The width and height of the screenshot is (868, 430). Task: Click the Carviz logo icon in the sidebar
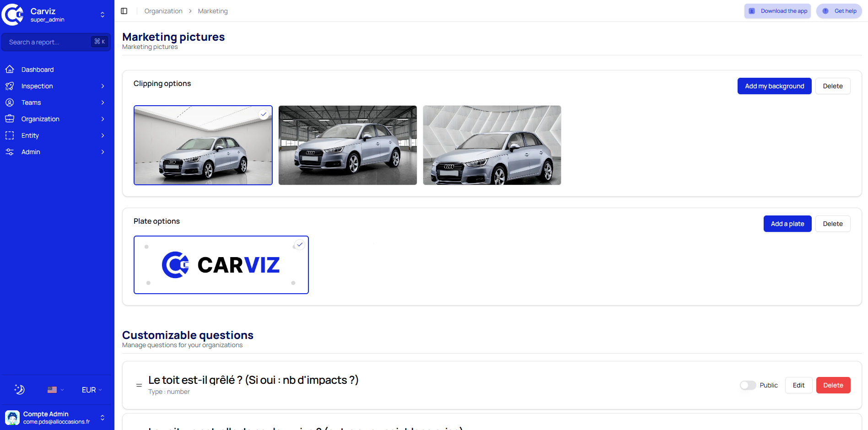point(13,15)
